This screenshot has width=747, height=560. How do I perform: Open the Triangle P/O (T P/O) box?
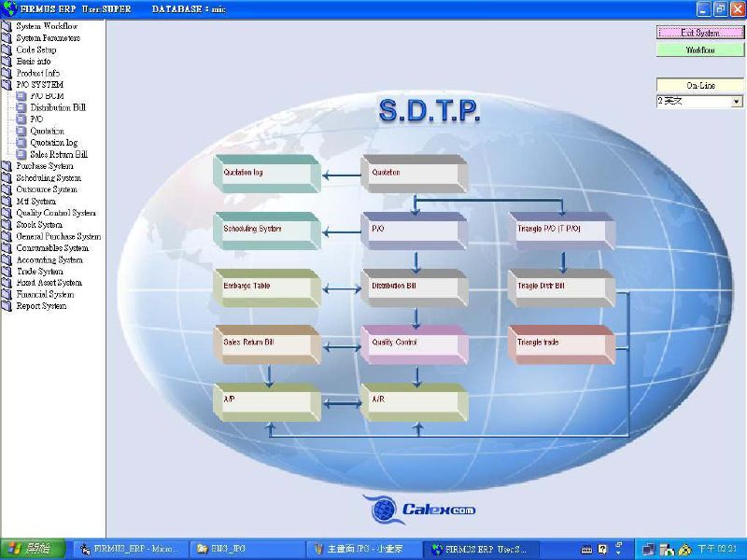pos(562,231)
